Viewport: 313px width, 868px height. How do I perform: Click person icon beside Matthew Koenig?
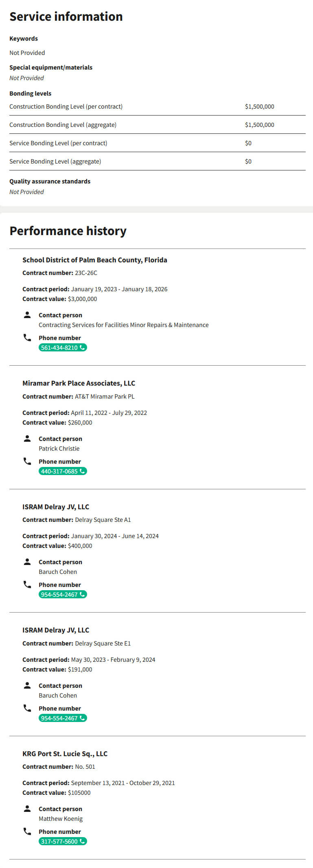click(x=27, y=809)
